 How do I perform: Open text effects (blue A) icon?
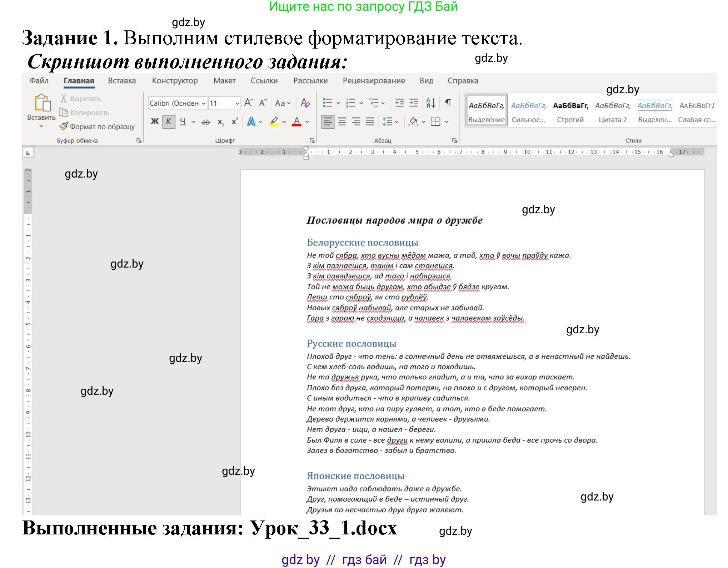(251, 122)
